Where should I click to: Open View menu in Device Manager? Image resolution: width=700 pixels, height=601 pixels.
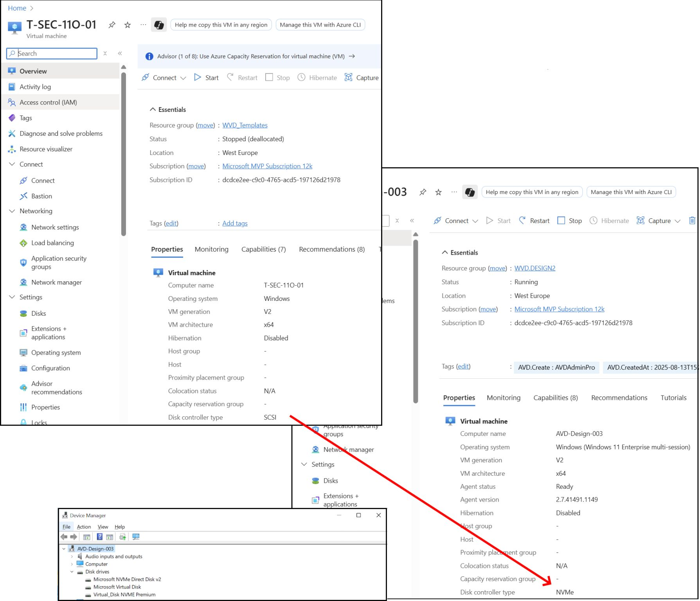click(x=103, y=527)
